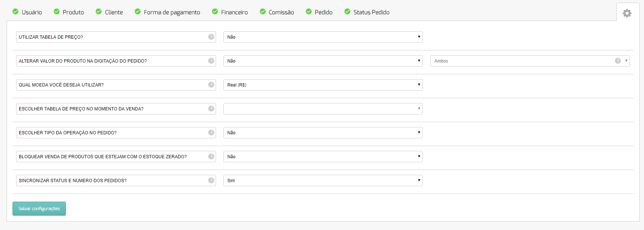
Task: Open dropdown for bloquear venda estoque zerado
Action: tap(323, 156)
